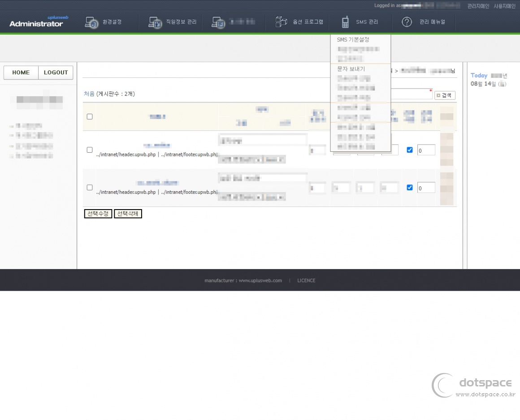Screen dimensions: 520x420
Task: Tick the select-all checkbox in table header
Action: tap(90, 116)
